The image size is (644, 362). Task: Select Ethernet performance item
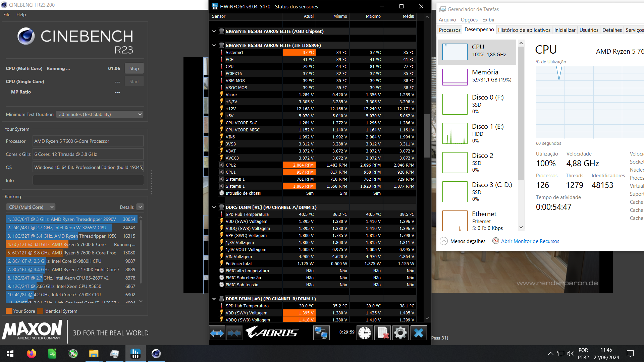(477, 221)
